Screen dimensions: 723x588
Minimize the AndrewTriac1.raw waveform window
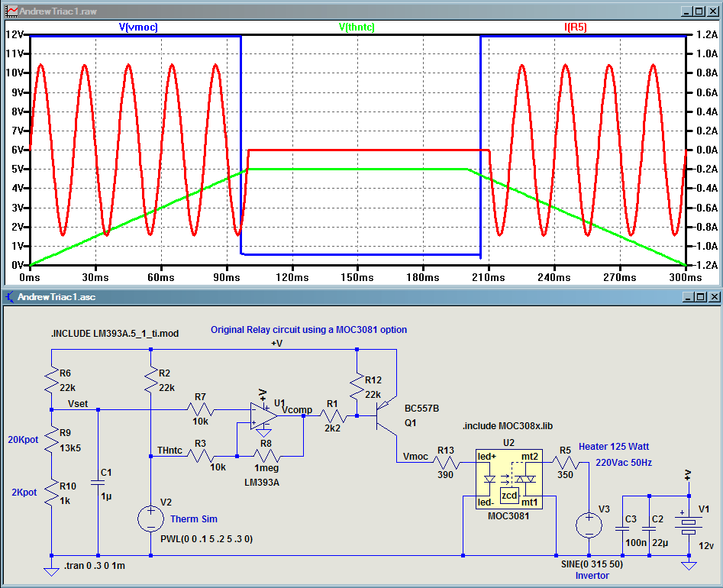click(687, 11)
